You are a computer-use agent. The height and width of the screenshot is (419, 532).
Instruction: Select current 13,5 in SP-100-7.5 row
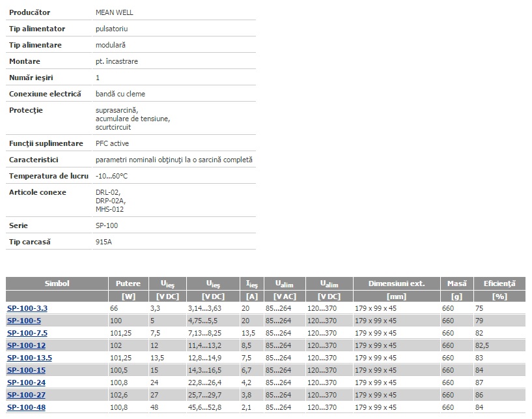(x=248, y=333)
